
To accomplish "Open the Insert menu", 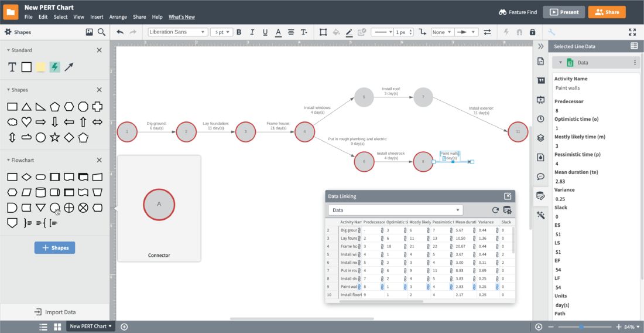I will point(97,17).
